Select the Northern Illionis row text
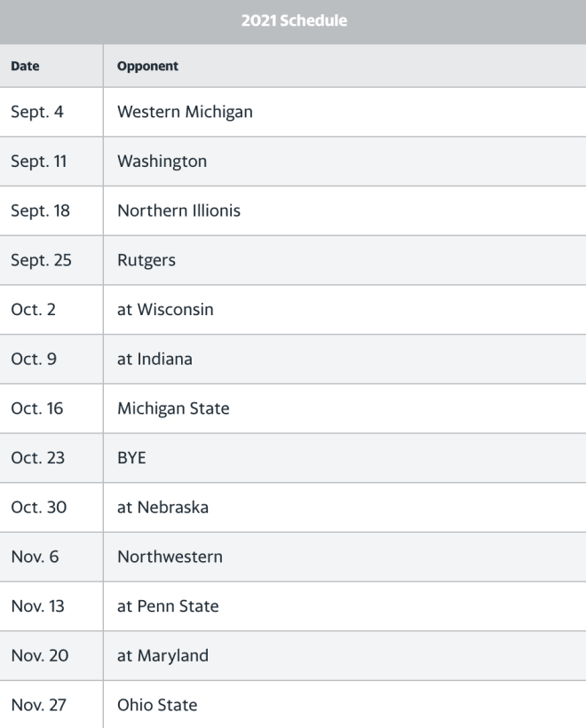The height and width of the screenshot is (728, 586). point(178,210)
